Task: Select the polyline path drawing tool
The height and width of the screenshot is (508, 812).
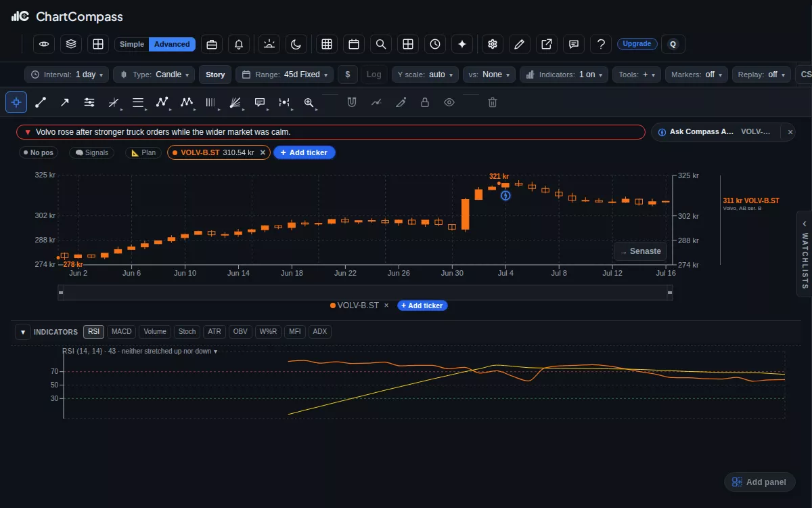Action: 162,102
